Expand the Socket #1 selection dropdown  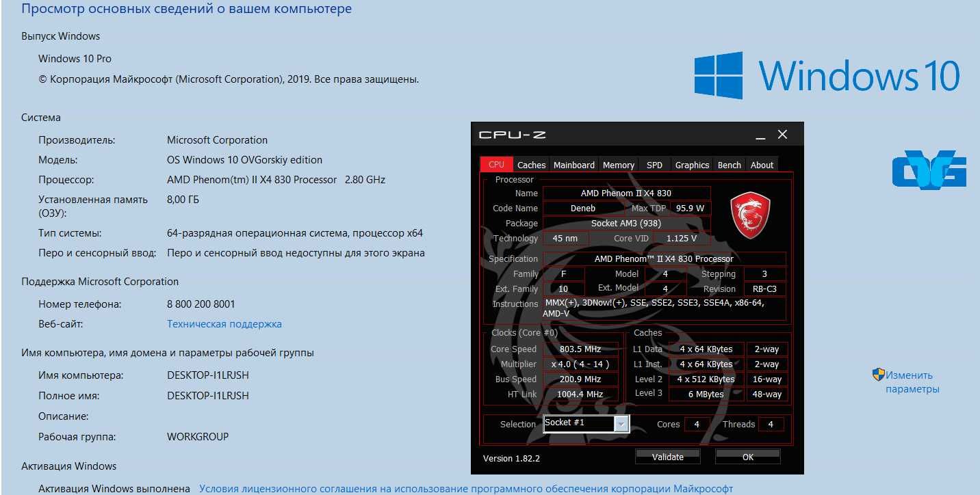click(621, 425)
